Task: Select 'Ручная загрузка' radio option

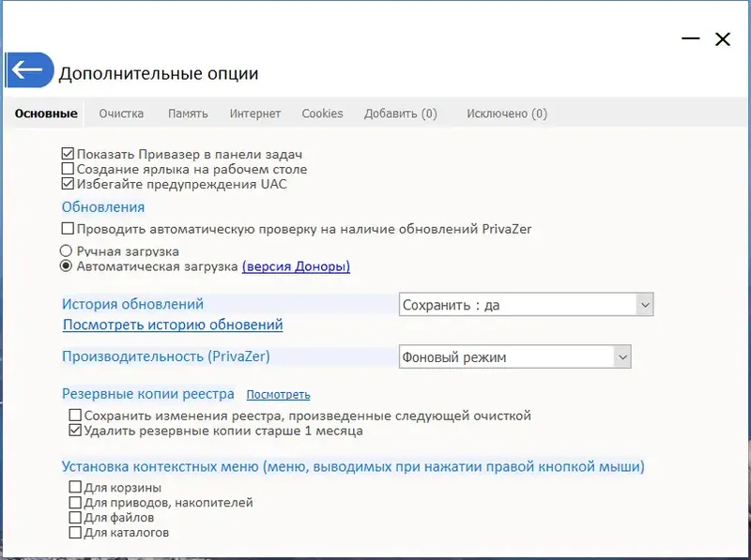Action: coord(66,250)
